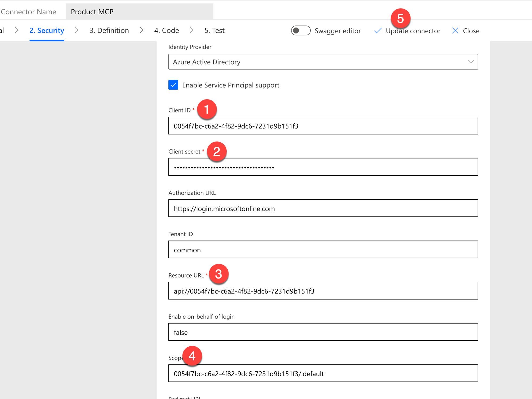
Task: Click chevron arrow before Security step
Action: (17, 30)
